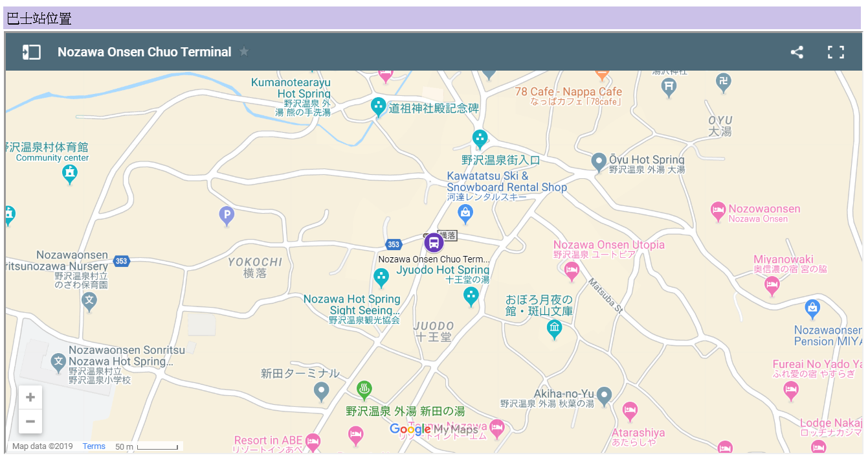The height and width of the screenshot is (460, 868).
Task: Select the 新田ターミナル pin
Action: [x=321, y=391]
